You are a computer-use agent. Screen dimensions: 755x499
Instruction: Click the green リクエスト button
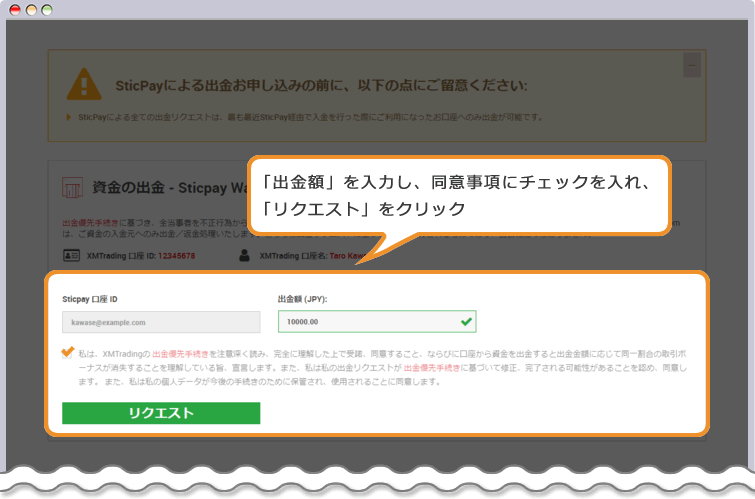coord(161,413)
